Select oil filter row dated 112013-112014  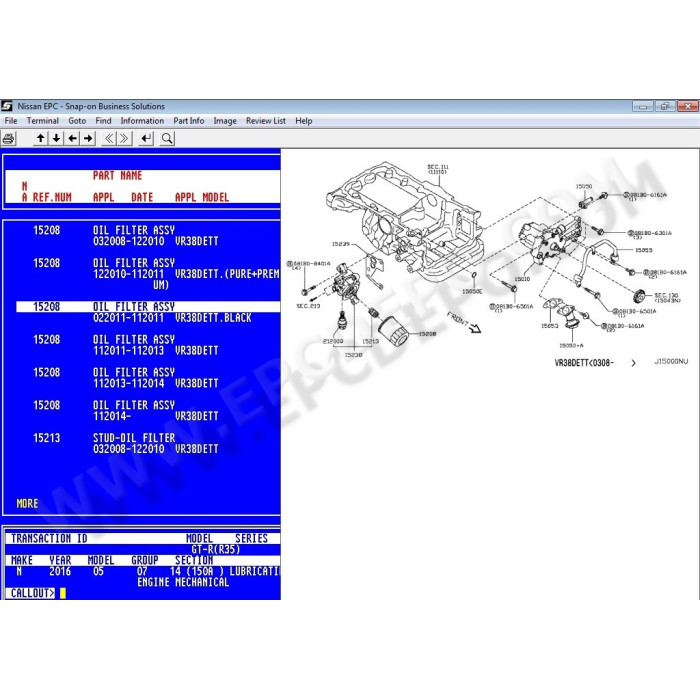pyautogui.click(x=148, y=378)
